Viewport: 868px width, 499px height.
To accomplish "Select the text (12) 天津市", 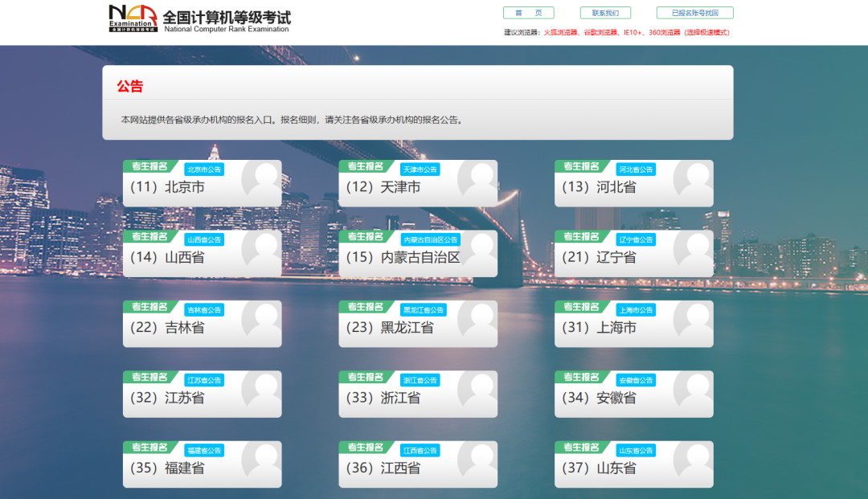I will tap(383, 187).
